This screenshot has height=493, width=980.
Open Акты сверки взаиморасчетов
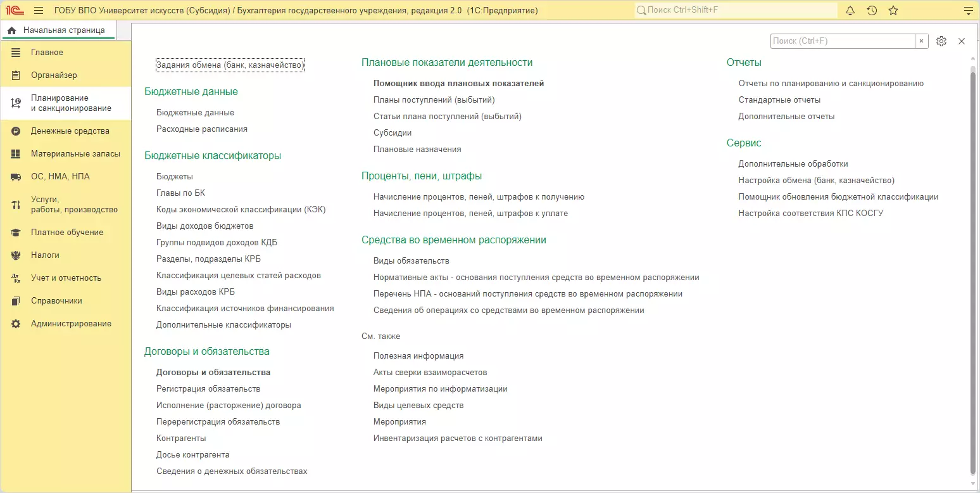[430, 373]
